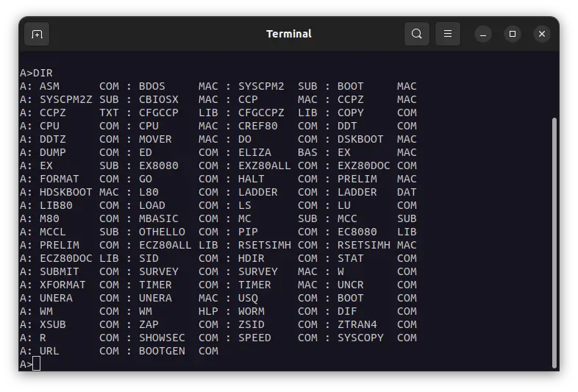578x392 pixels.
Task: Click the A>DIR command line
Action: click(36, 73)
